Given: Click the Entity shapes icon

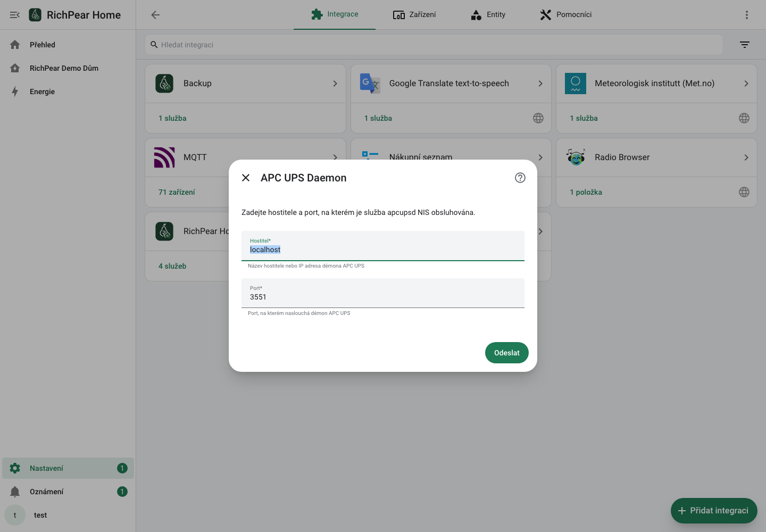Looking at the screenshot, I should coord(476,15).
